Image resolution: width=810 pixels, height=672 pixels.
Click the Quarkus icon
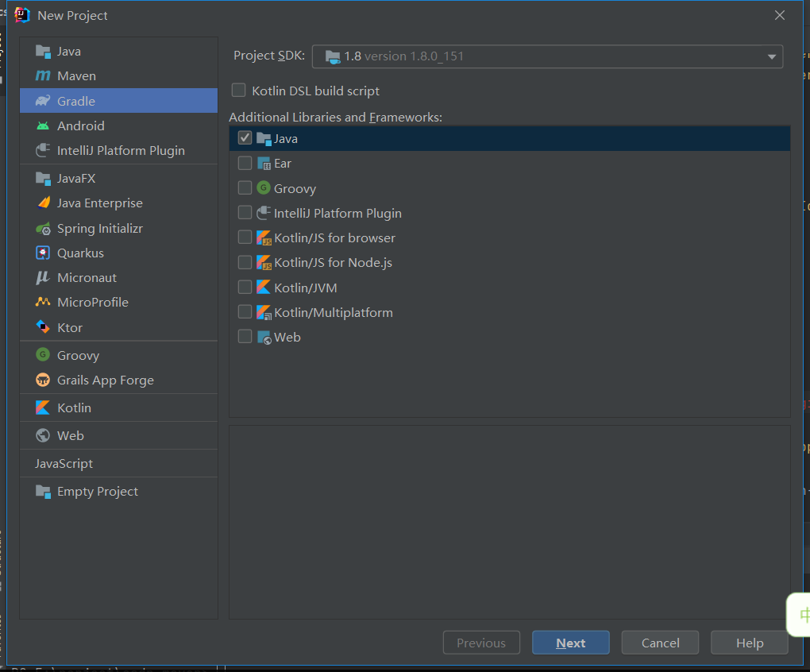(x=43, y=253)
